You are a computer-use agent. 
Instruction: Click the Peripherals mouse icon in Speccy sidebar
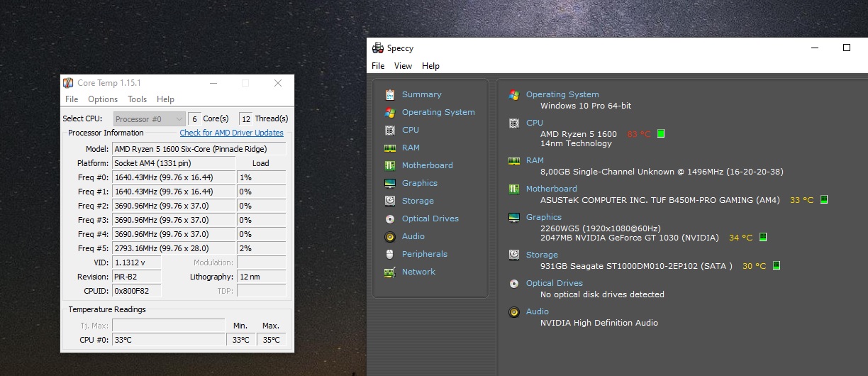click(389, 254)
